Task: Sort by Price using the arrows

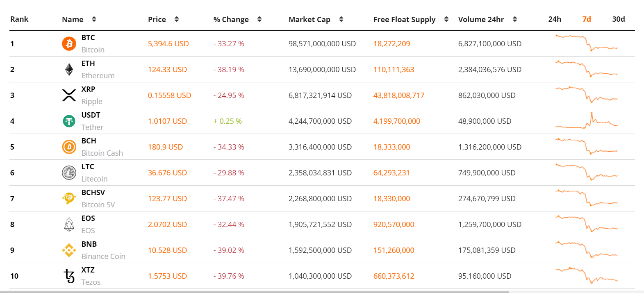Action: [x=177, y=19]
